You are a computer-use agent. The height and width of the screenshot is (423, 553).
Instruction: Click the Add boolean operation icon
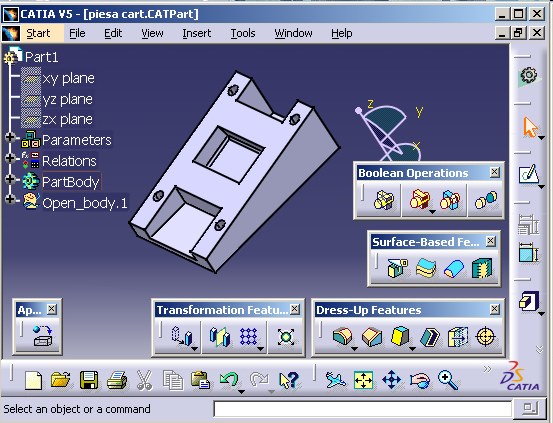420,199
